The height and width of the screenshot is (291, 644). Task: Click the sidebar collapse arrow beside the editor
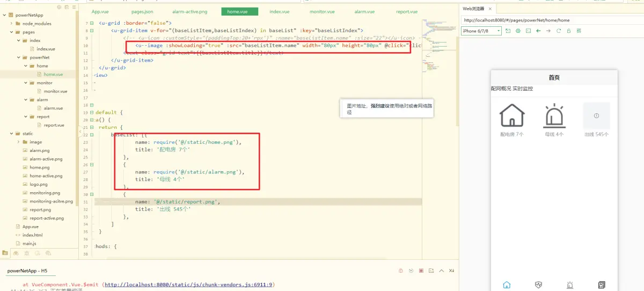point(80,130)
